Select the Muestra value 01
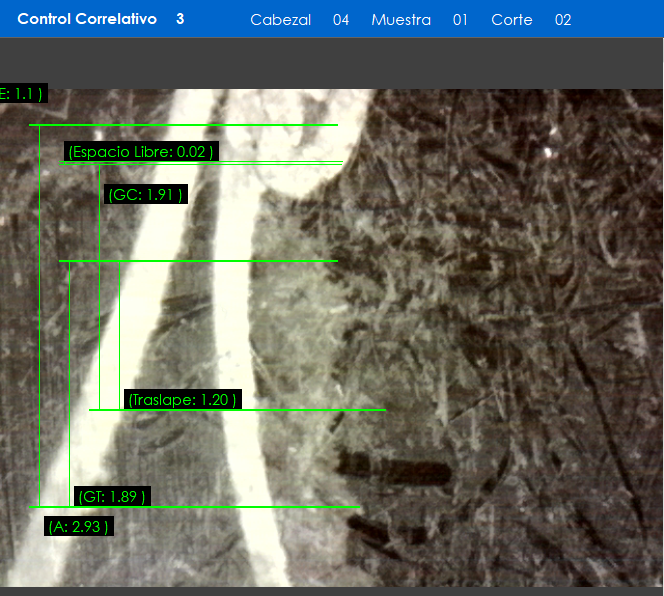 [x=460, y=20]
